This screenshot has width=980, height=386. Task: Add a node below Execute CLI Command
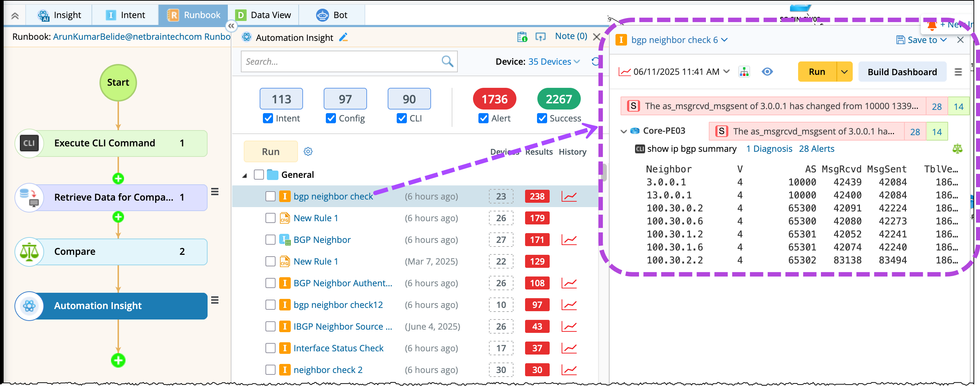click(118, 178)
